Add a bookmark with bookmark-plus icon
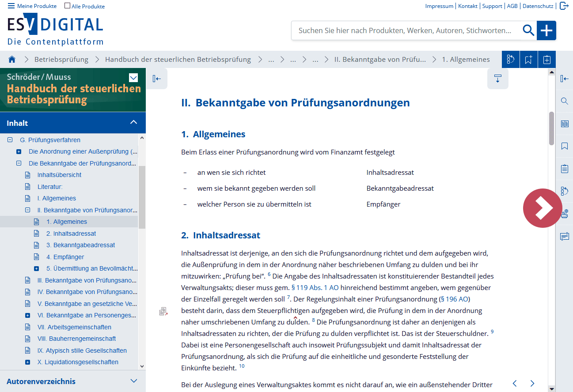The width and height of the screenshot is (573, 392). click(x=529, y=60)
